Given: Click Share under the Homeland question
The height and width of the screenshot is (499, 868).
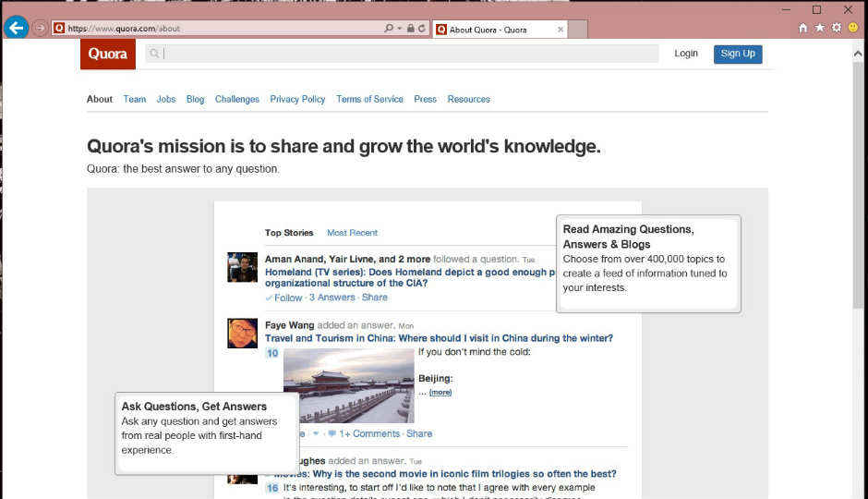Looking at the screenshot, I should tap(375, 298).
